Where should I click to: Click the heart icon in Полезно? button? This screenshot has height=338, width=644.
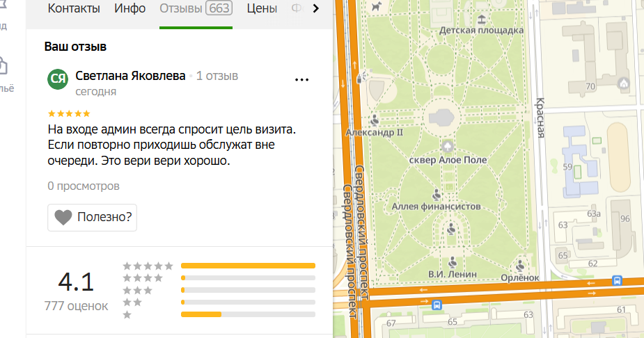[63, 218]
